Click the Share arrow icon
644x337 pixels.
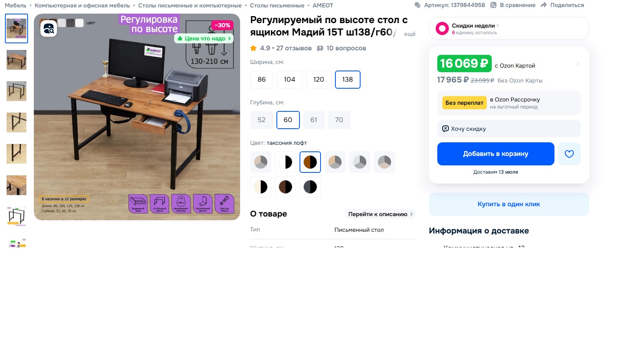click(x=544, y=5)
